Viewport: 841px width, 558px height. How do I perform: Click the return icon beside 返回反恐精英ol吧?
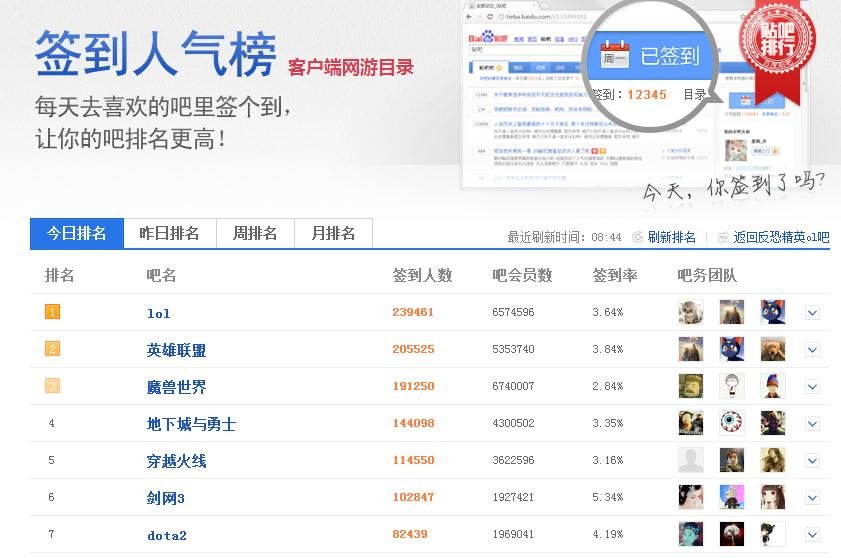[723, 237]
